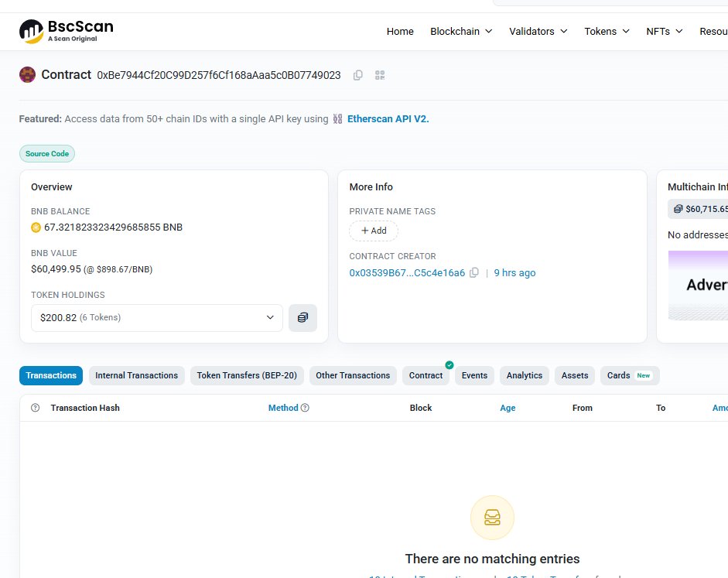
Task: Click the BNB balance value 67.32182 BNB
Action: (113, 227)
